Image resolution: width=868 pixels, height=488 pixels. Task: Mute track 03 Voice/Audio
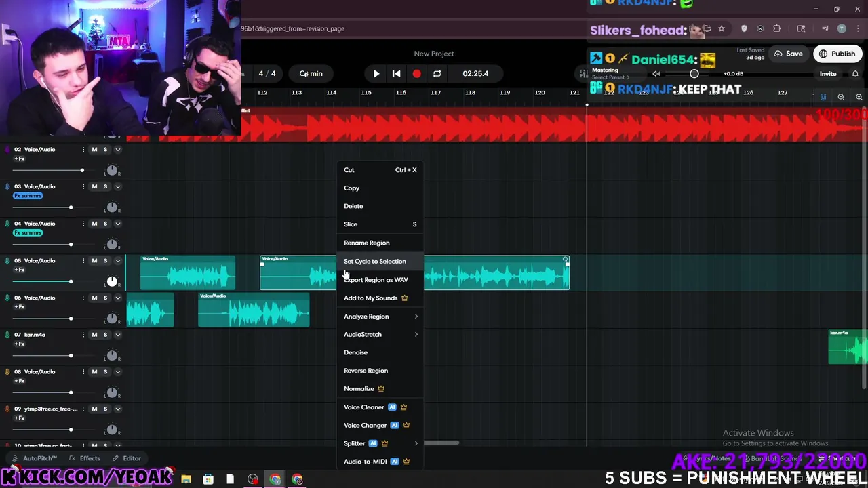point(94,186)
